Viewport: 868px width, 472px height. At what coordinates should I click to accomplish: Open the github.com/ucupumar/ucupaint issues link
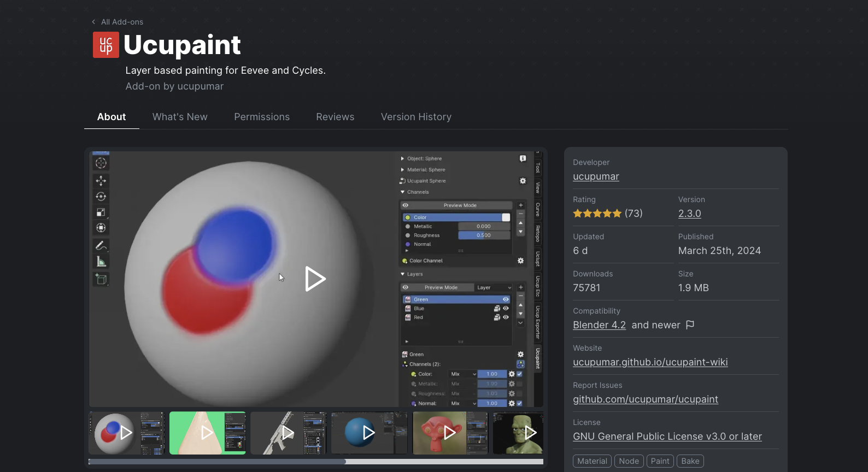[646, 399]
